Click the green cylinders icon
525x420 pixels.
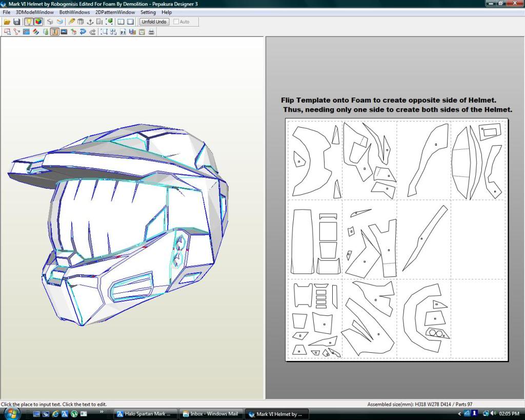pos(46,32)
